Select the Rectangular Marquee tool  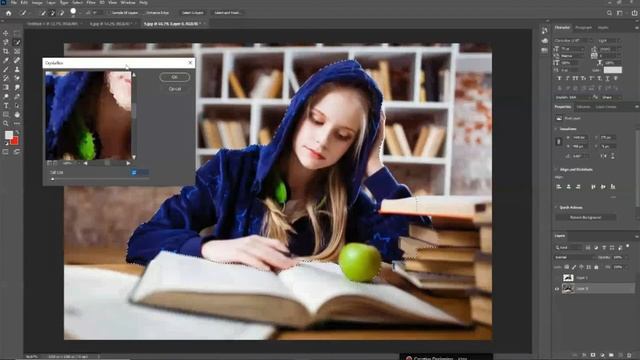(17, 33)
